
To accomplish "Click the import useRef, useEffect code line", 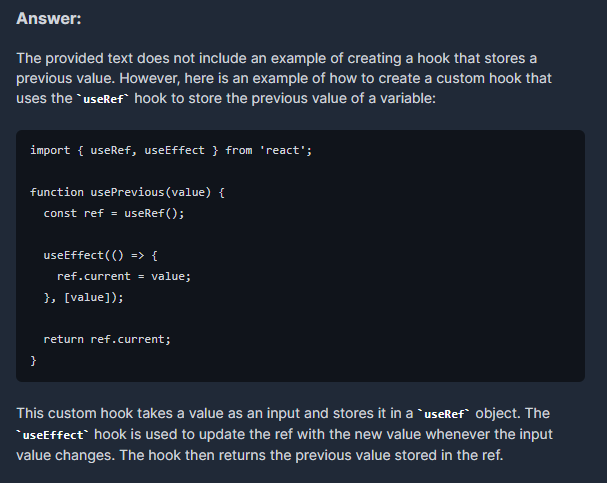I will 171,150.
